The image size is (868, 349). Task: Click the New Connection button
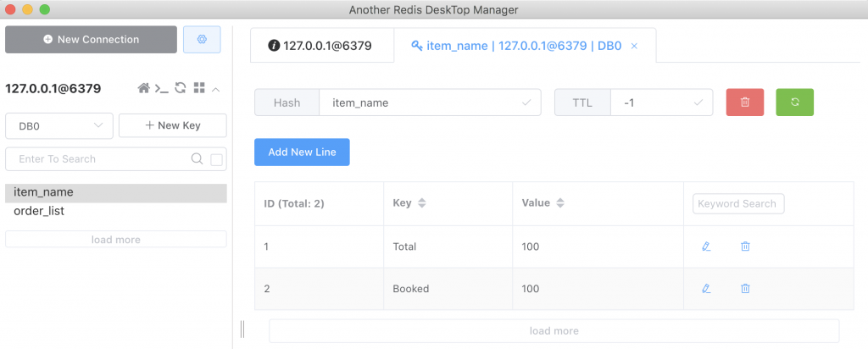(92, 39)
